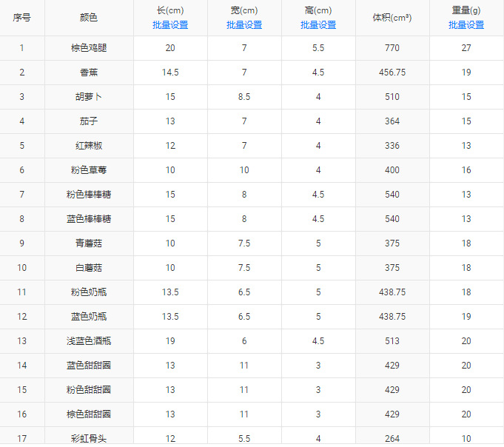
Task: Select the 白蘑菇 color cell
Action: pos(88,268)
